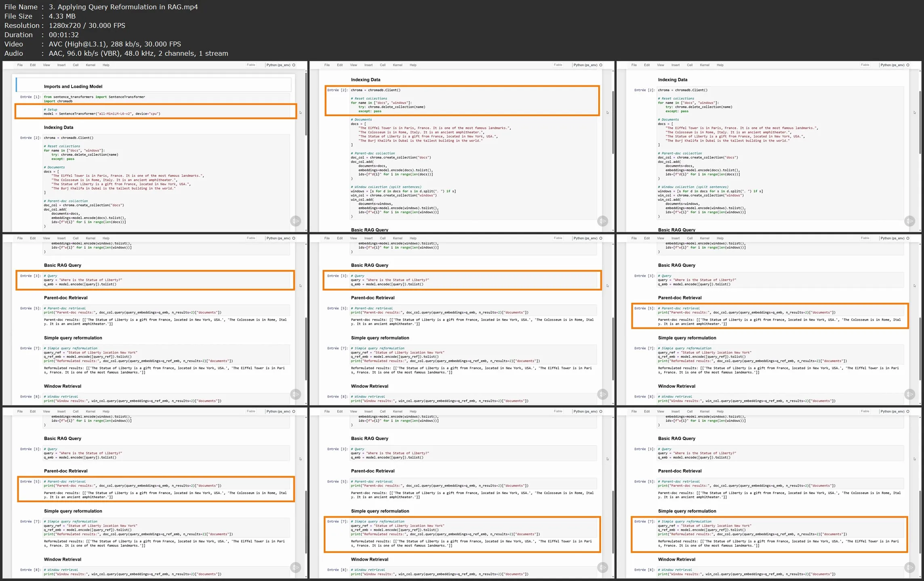Viewport: 924px width, 581px height.
Task: Toggle the Fiable trust indicator in bottom-middle frame
Action: click(558, 411)
